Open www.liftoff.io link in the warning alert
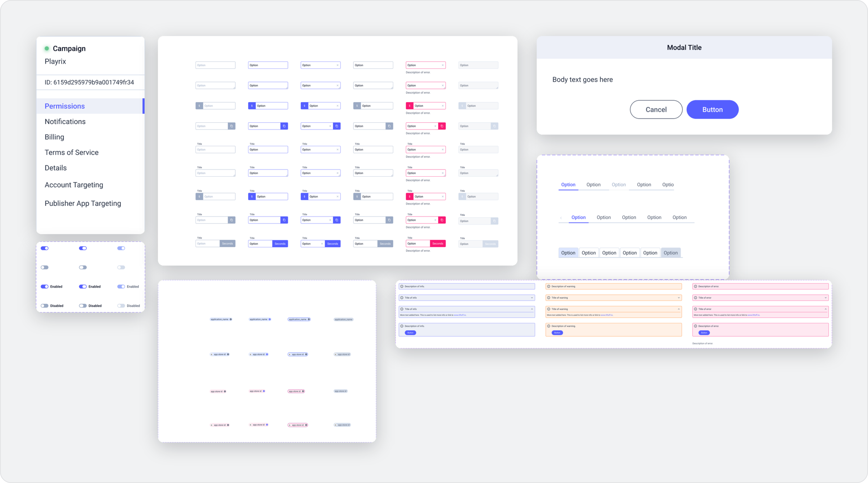 click(607, 315)
